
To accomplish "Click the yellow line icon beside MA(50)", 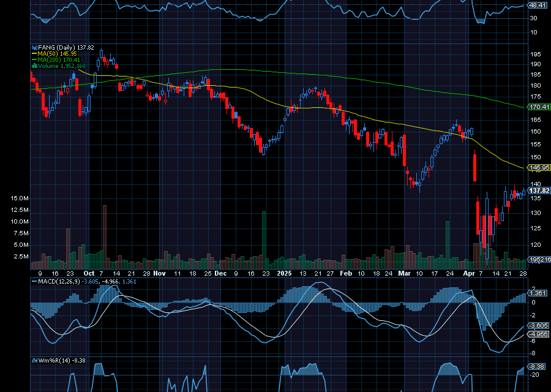I will tap(34, 54).
